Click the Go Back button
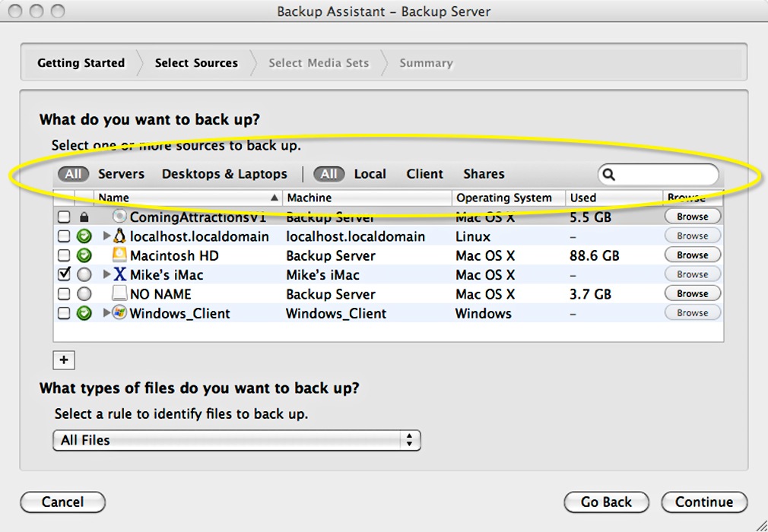The width and height of the screenshot is (768, 532). click(x=606, y=502)
